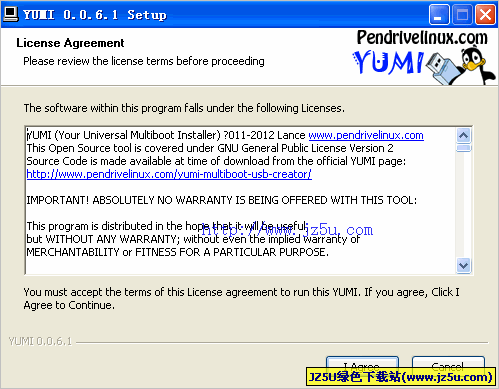Click the 'GNU General Public License Version 2' line
The height and width of the screenshot is (389, 499).
tap(210, 148)
